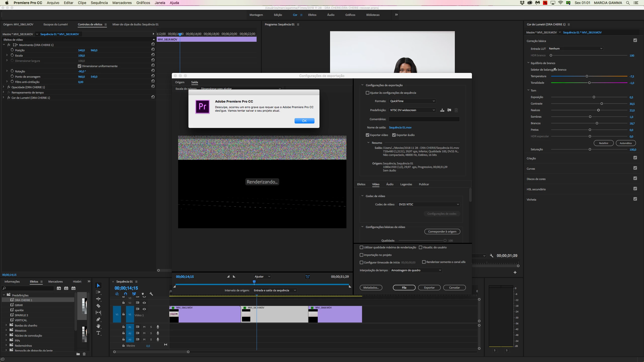
Task: Click the Comentários input field
Action: tap(424, 119)
